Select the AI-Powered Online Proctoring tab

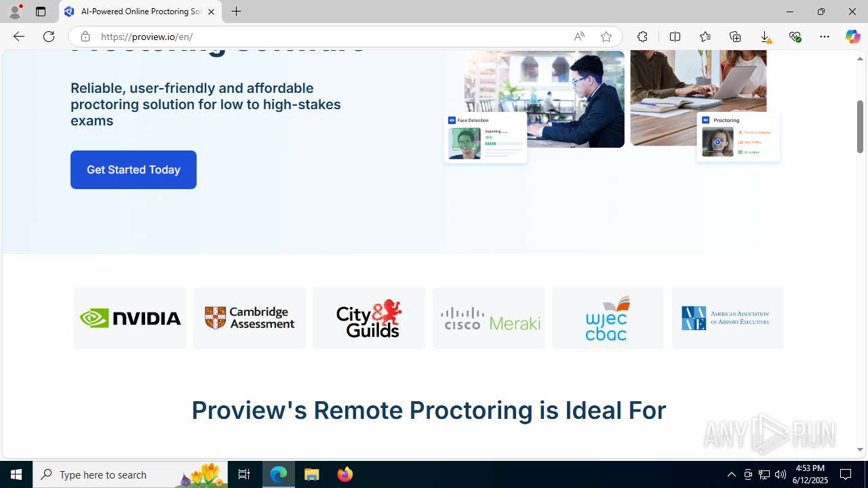(140, 12)
